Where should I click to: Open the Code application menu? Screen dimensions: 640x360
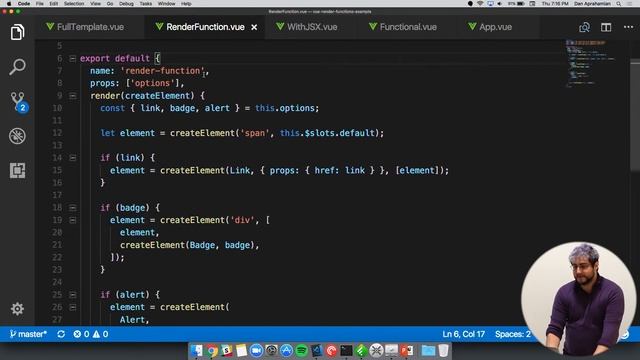point(24,4)
